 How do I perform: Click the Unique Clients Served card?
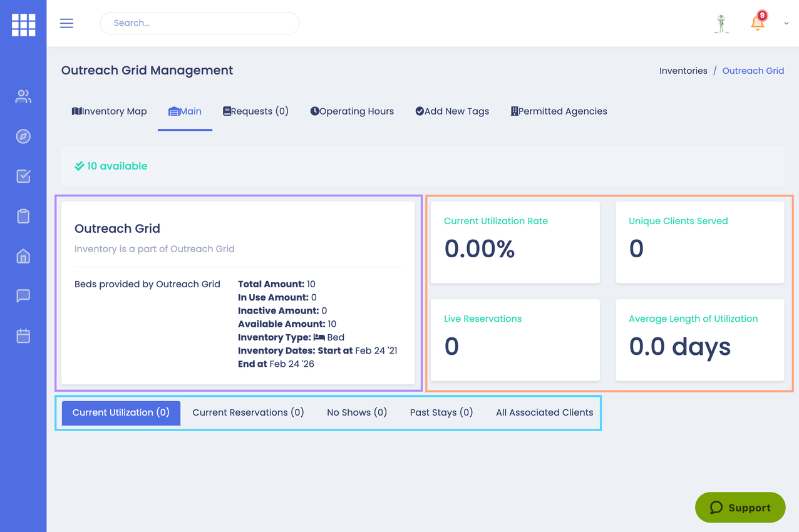[700, 242]
